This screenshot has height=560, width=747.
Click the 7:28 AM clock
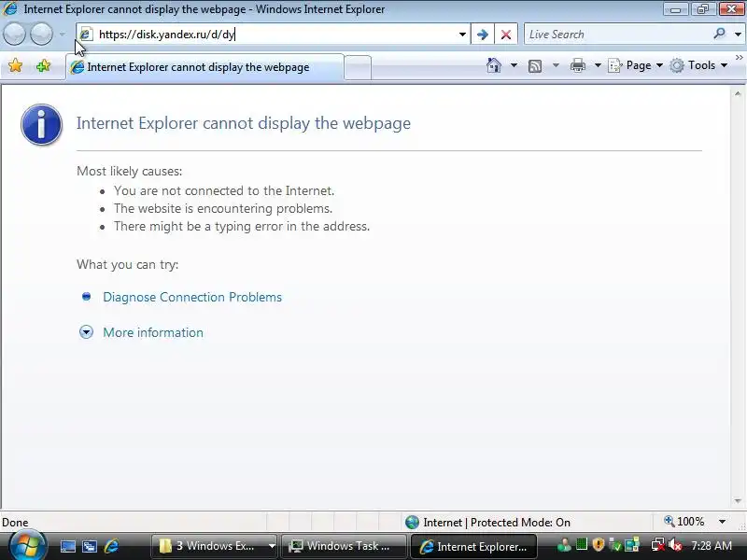pos(712,546)
